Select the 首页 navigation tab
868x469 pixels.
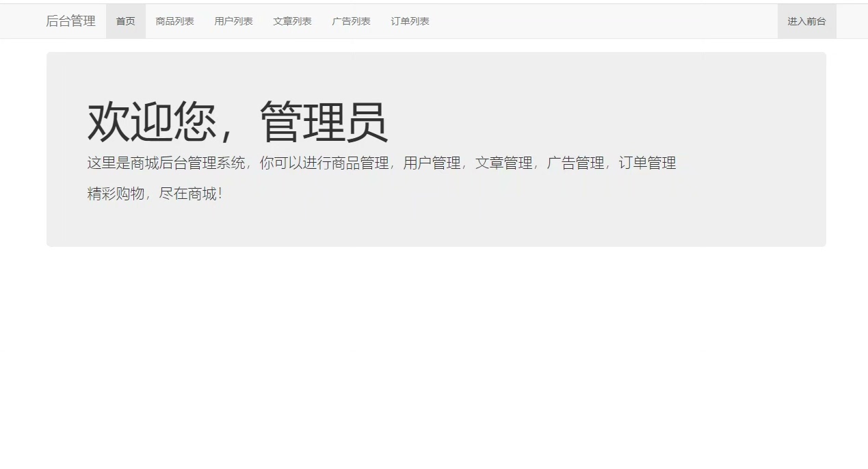coord(126,21)
